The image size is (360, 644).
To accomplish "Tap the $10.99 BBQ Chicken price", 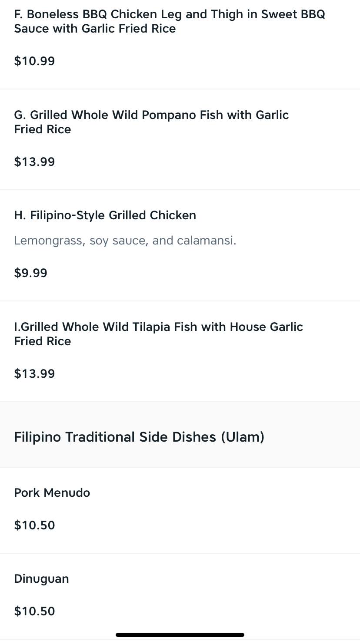I will click(x=34, y=61).
